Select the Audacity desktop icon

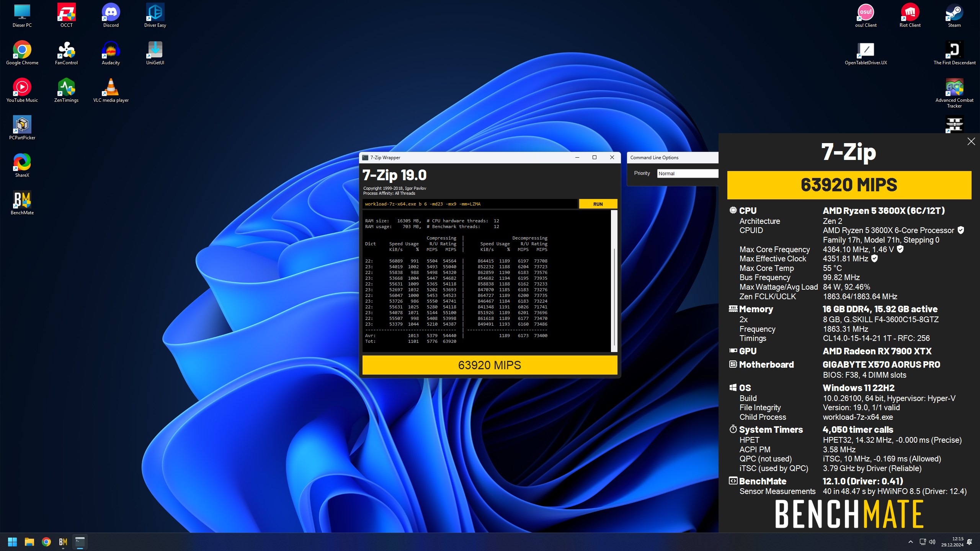point(111,53)
